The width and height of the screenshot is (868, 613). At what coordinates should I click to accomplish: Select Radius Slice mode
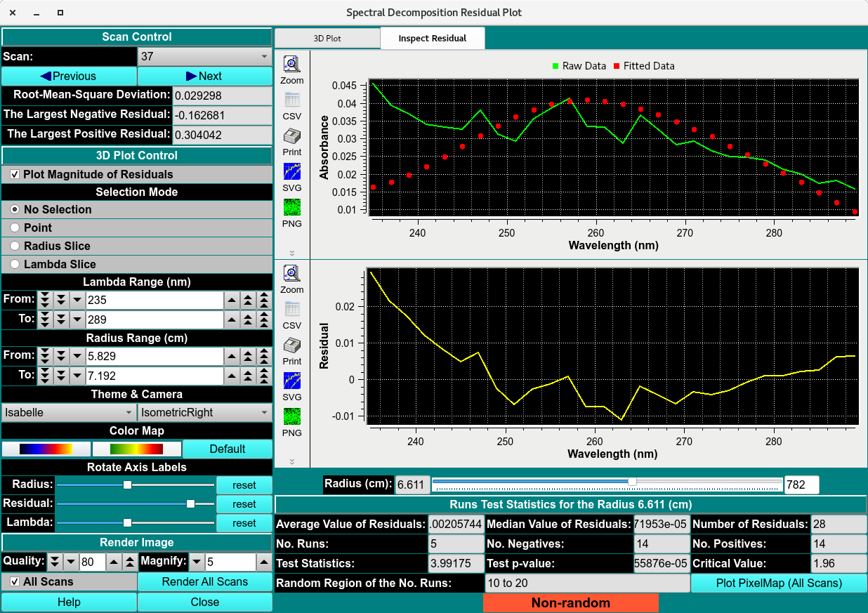(x=15, y=246)
